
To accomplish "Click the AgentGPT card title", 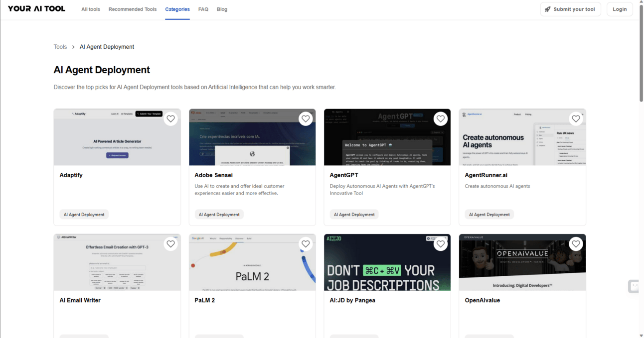I will coord(344,175).
